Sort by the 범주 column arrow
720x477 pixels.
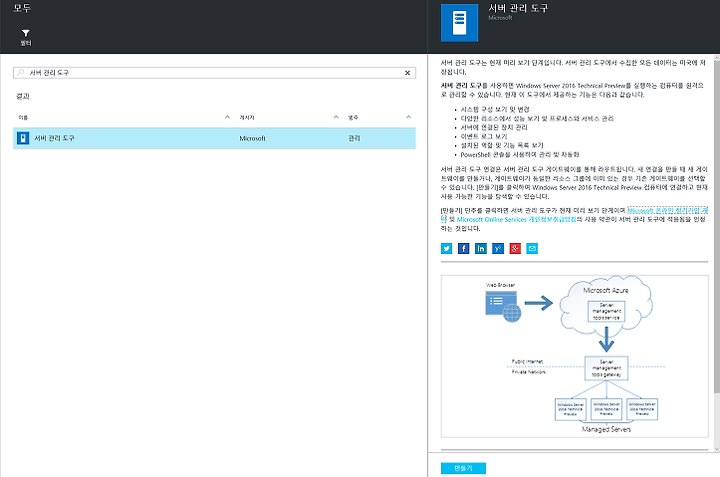coord(408,117)
